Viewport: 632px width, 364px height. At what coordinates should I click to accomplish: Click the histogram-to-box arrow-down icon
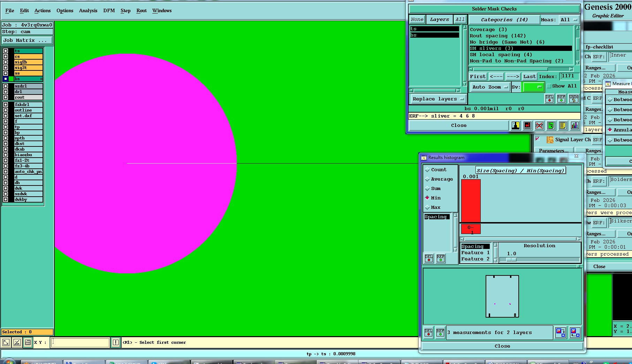click(561, 332)
